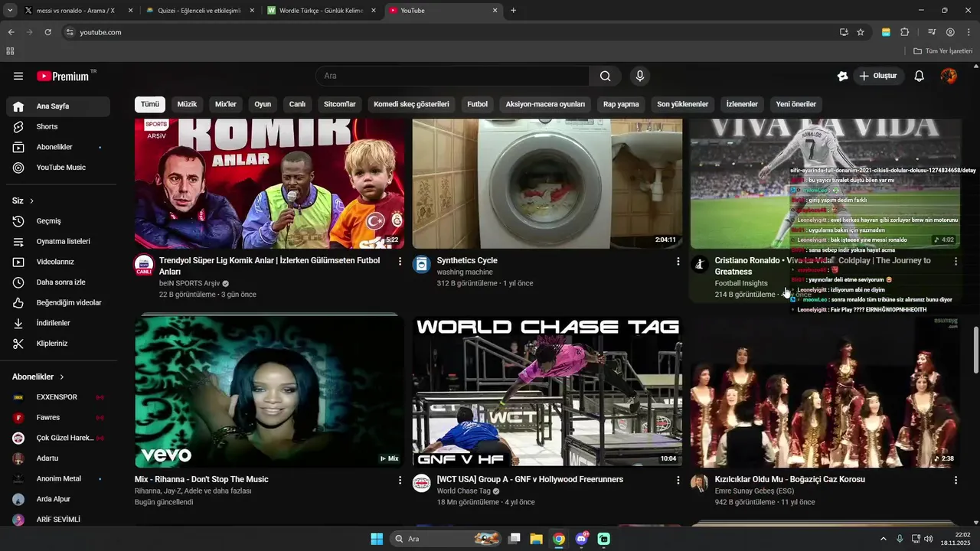Open Chrome apps grid in bookmarks bar
The height and width of the screenshot is (551, 980).
coord(10,51)
